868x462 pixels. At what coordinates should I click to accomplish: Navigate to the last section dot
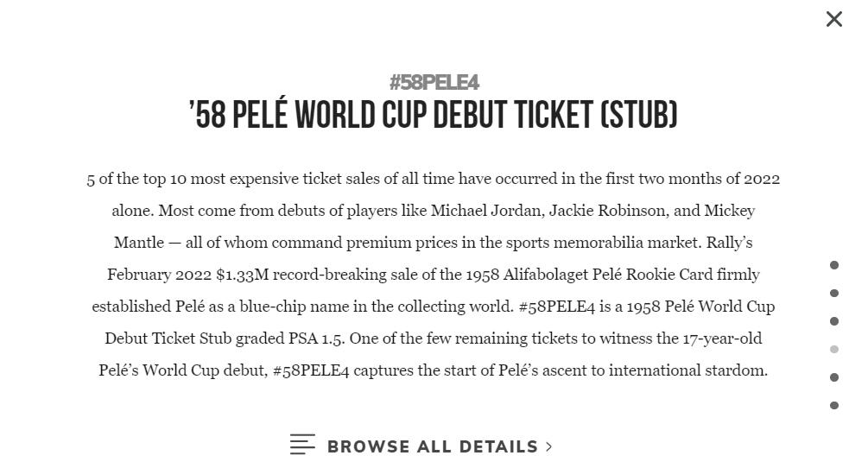coord(834,405)
